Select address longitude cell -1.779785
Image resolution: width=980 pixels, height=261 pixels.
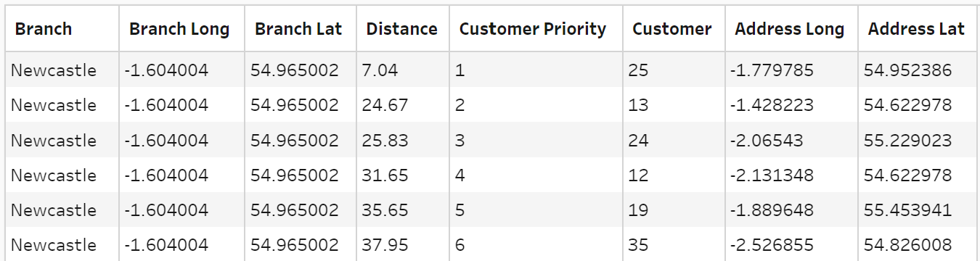791,70
